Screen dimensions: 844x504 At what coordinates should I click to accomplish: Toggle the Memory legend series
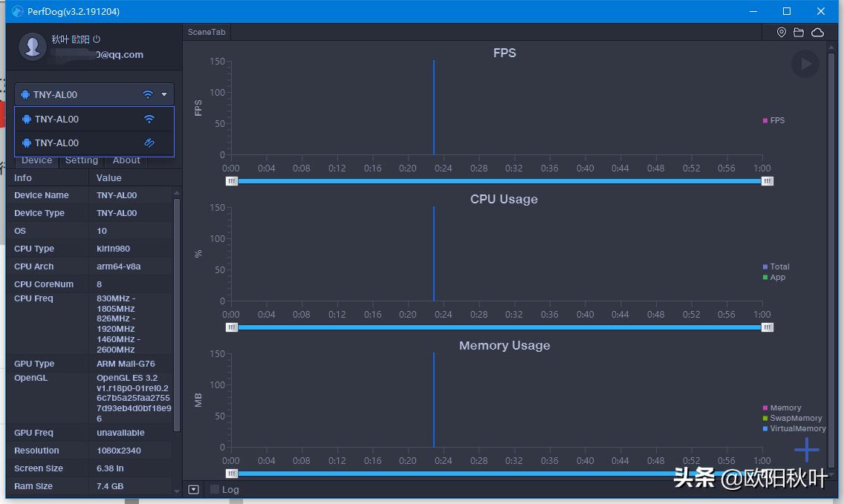point(782,408)
